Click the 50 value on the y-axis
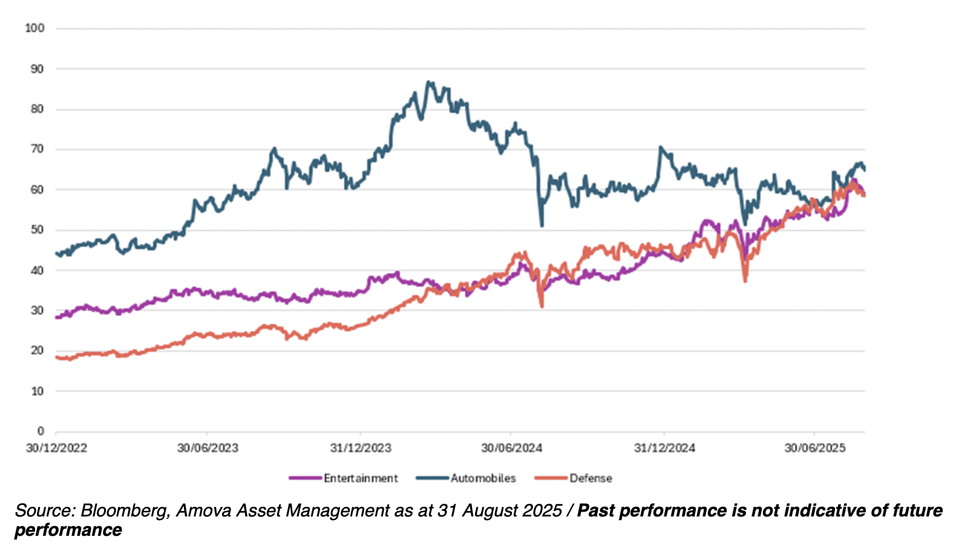This screenshot has width=956, height=560. coord(38,230)
